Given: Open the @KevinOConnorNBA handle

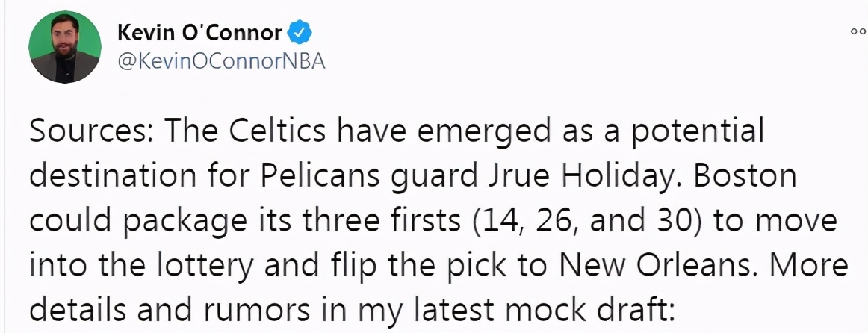Looking at the screenshot, I should (221, 61).
